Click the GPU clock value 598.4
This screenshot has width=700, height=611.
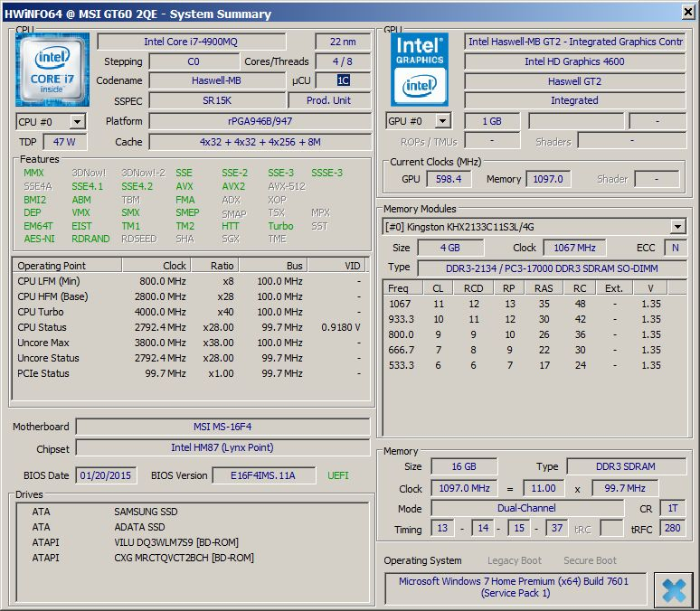click(x=449, y=179)
